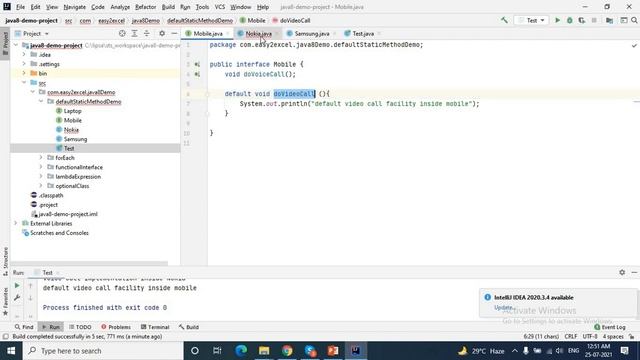
Task: Click the IntelliJ IDEA taskbar icon
Action: point(356,351)
